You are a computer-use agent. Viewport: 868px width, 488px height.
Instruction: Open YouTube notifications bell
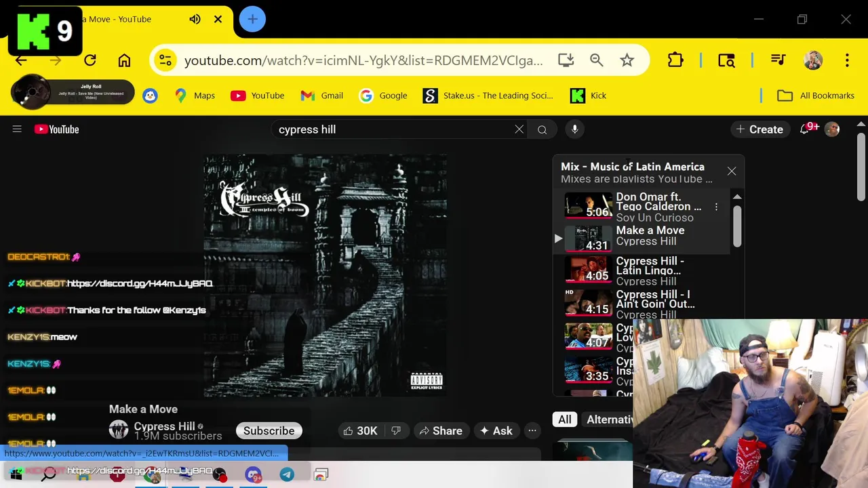805,129
